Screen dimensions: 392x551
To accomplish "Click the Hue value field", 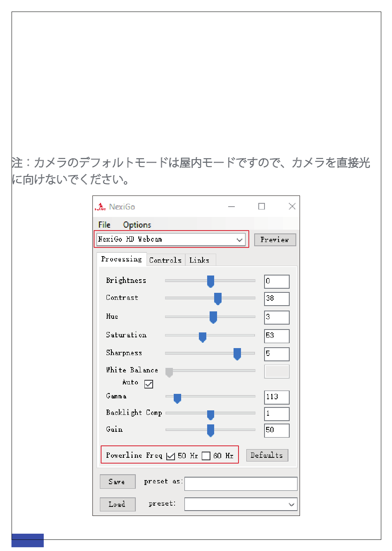I will [x=277, y=318].
